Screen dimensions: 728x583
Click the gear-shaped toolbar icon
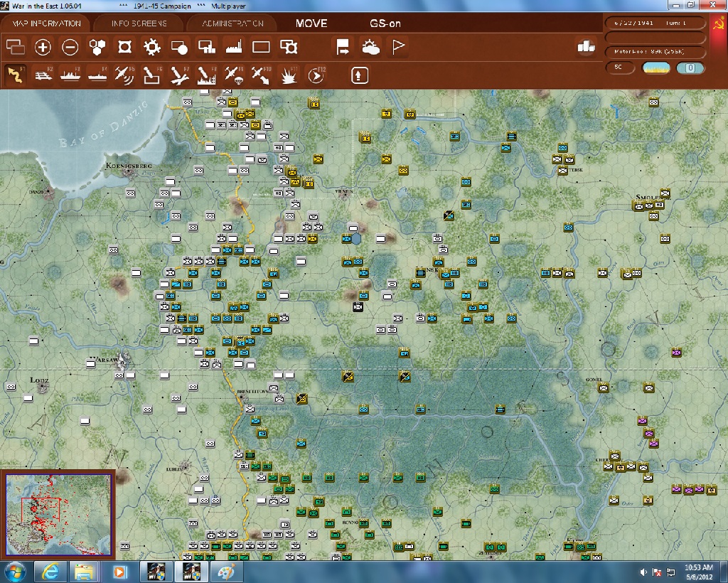pyautogui.click(x=152, y=47)
